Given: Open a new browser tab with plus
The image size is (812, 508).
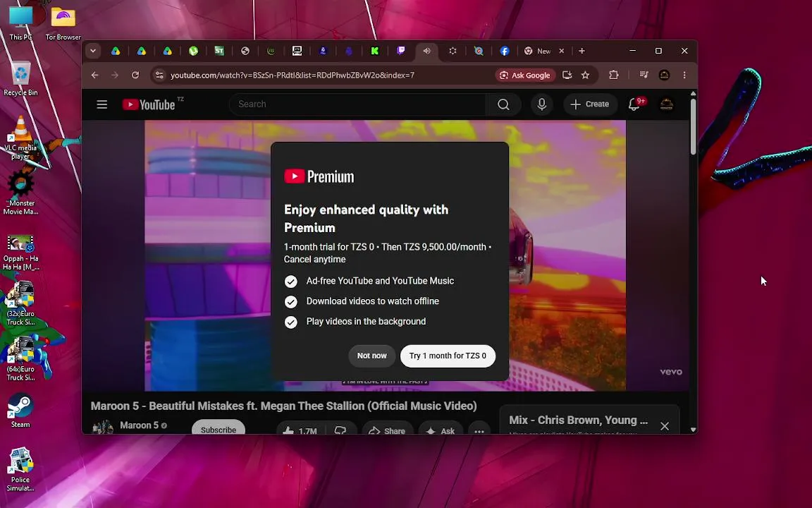Looking at the screenshot, I should pyautogui.click(x=582, y=51).
